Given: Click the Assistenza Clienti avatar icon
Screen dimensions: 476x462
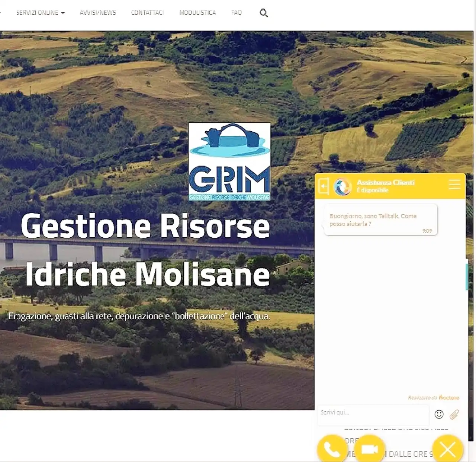Looking at the screenshot, I should 342,186.
